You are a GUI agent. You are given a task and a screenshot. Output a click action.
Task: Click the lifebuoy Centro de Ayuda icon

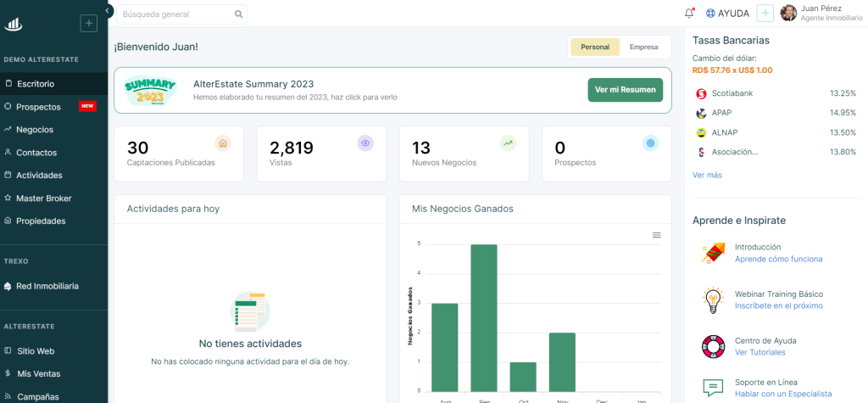(x=713, y=346)
